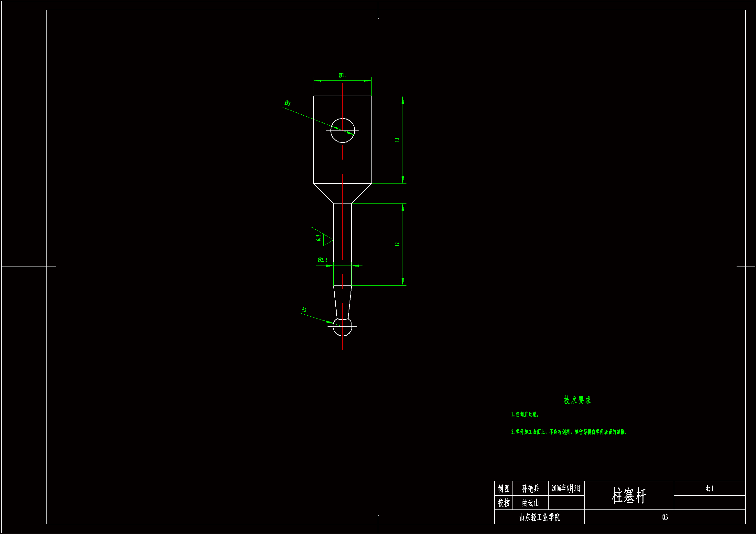Click the 柱塞杆 part name in title block
Viewport: 756px width, 534px height.
[629, 496]
